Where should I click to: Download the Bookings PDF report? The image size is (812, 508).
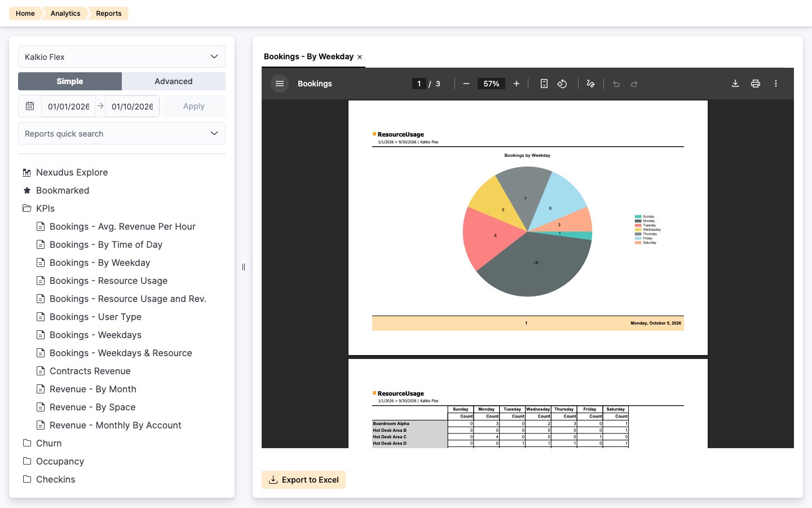[735, 84]
